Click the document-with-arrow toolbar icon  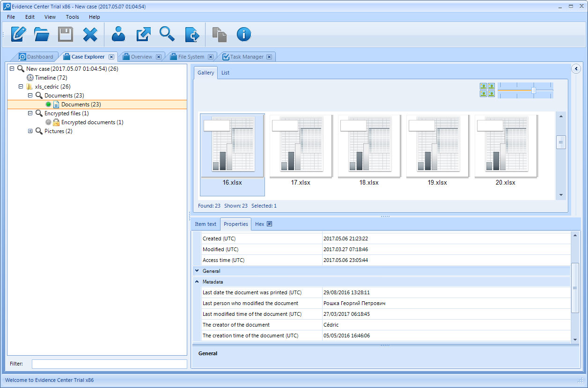coord(192,34)
